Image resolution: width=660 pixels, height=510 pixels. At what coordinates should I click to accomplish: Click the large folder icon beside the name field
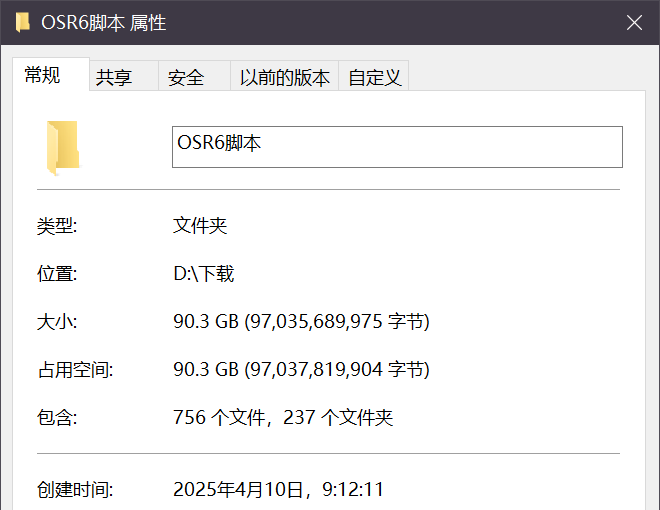(63, 148)
